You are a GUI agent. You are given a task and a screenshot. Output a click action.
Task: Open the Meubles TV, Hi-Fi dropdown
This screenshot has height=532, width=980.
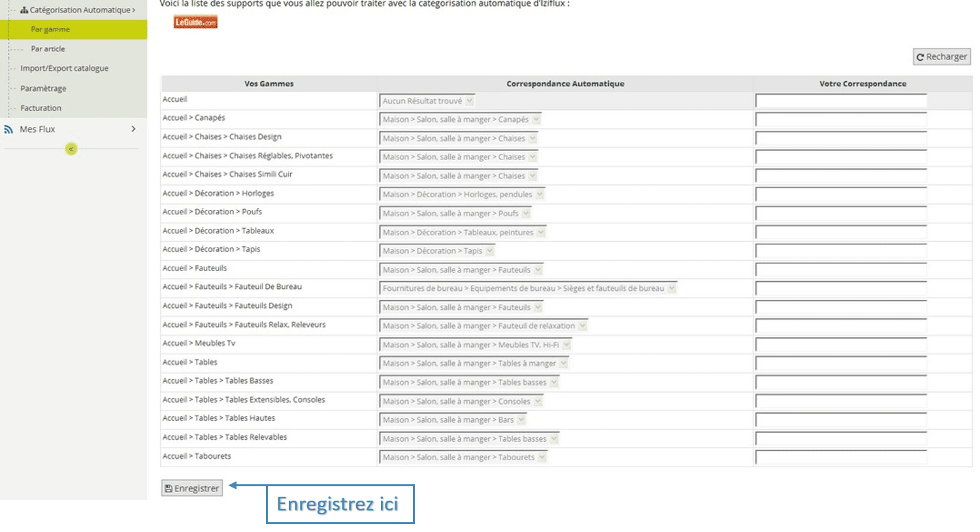pyautogui.click(x=476, y=345)
